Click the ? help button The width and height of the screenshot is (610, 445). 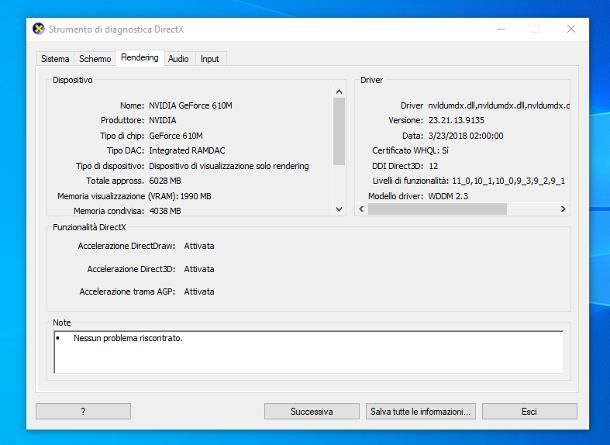pos(83,412)
